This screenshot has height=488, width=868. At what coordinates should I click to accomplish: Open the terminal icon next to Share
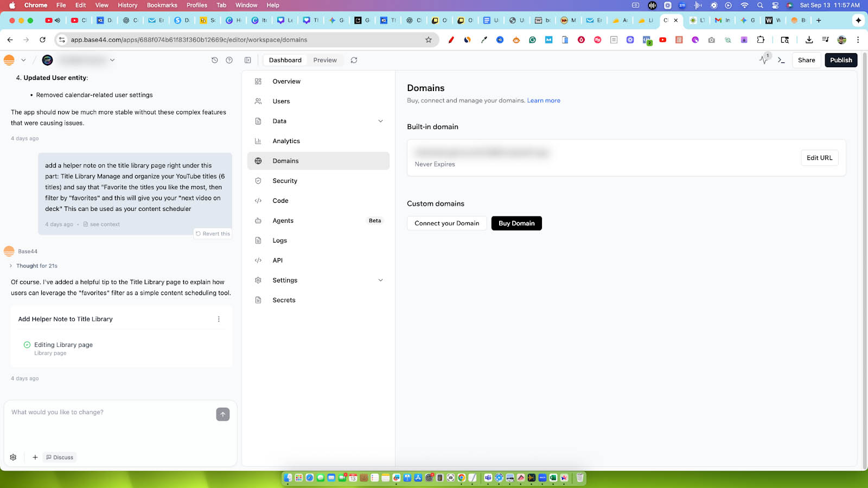point(782,60)
